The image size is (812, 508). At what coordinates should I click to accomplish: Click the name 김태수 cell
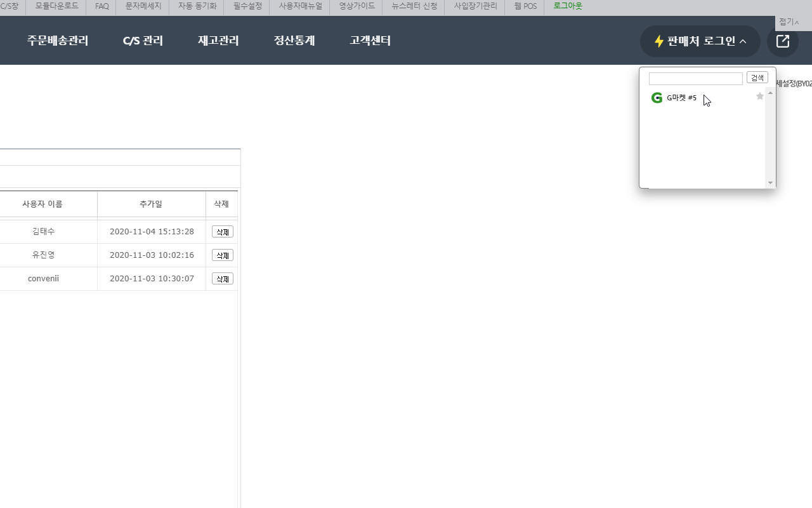pos(43,232)
